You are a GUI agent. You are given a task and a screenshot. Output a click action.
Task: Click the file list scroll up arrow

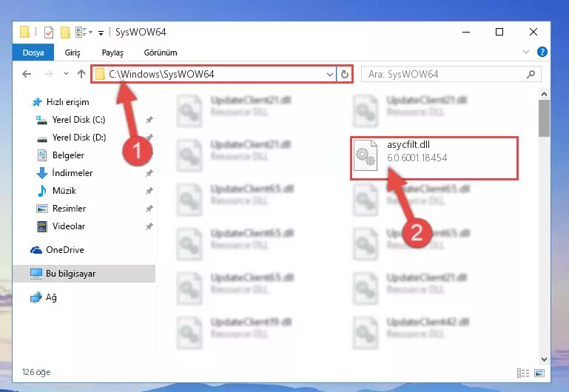pyautogui.click(x=544, y=94)
